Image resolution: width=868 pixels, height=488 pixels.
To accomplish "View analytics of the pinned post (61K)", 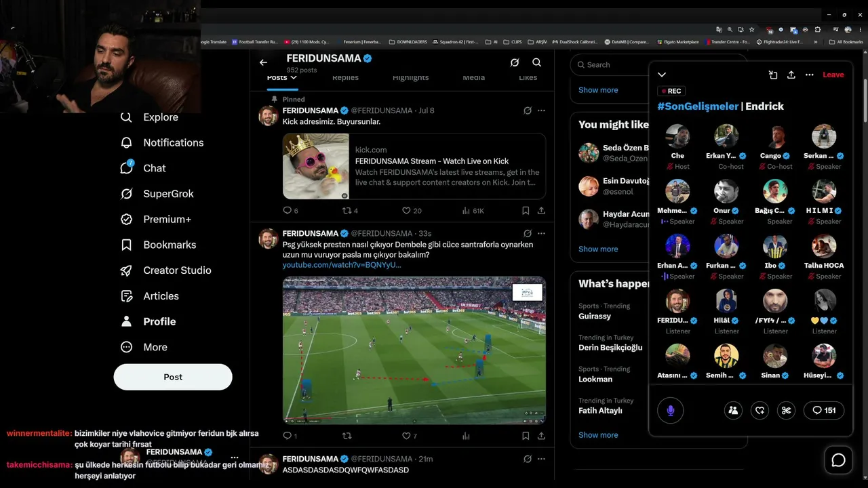I will click(x=473, y=211).
